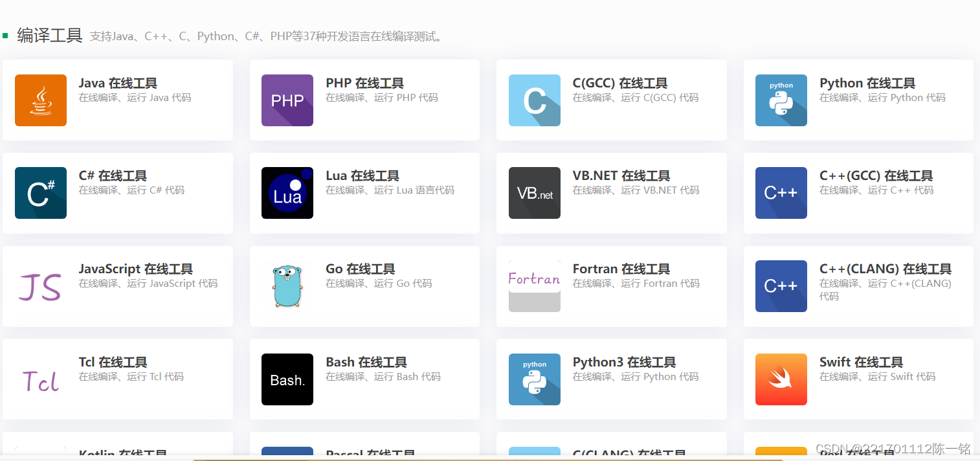Click the dark blue Lua icon
The width and height of the screenshot is (980, 461).
tap(287, 193)
